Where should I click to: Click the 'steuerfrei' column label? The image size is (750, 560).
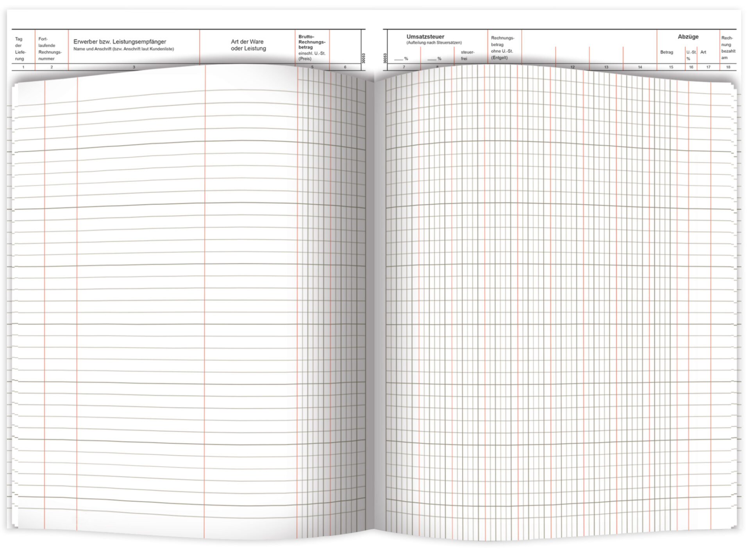[468, 55]
